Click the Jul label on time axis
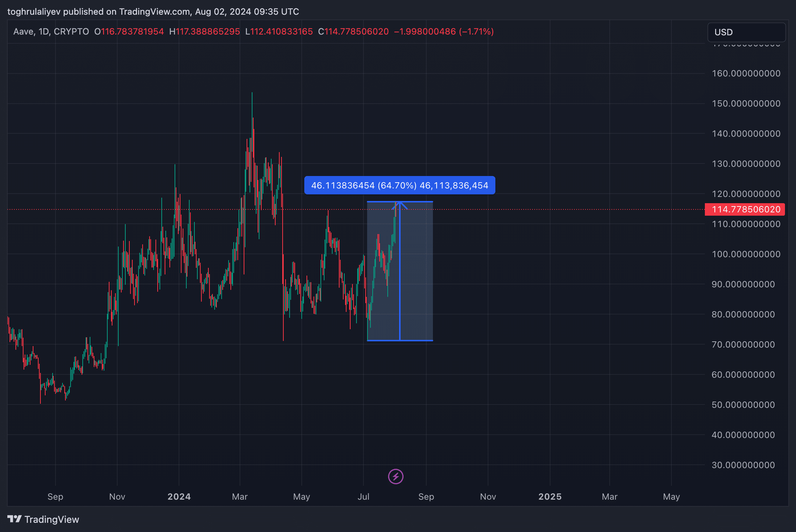The height and width of the screenshot is (532, 796). point(363,497)
